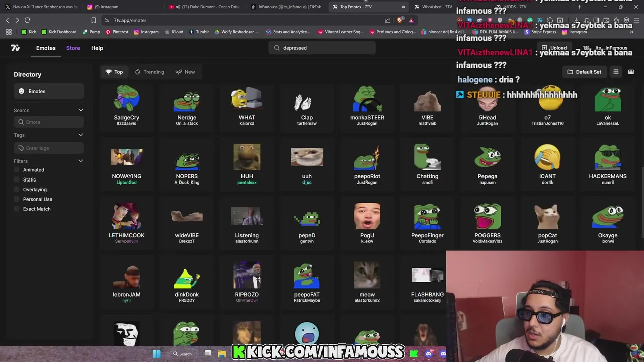Select the Chatting emote
The image size is (644, 362).
[x=427, y=165]
